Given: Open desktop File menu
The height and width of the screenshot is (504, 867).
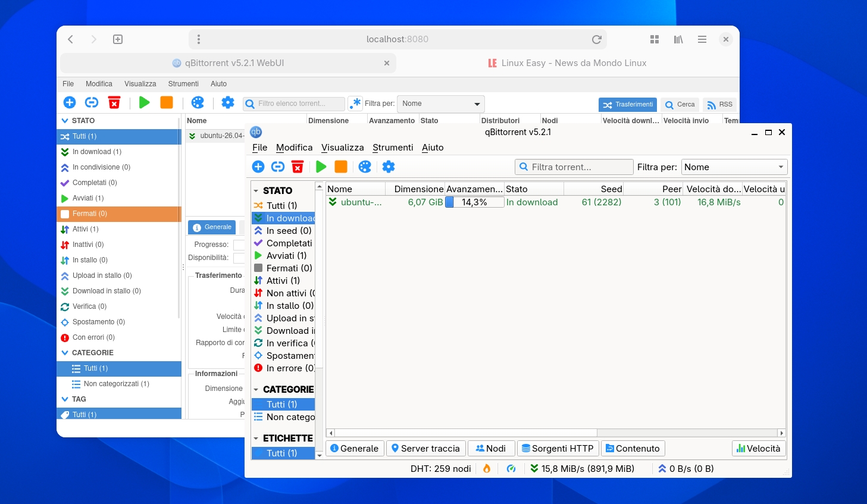Looking at the screenshot, I should click(259, 148).
